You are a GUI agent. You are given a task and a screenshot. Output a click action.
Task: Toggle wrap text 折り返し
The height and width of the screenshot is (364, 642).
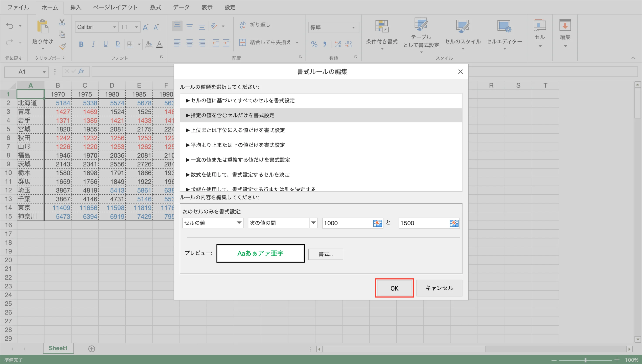255,25
